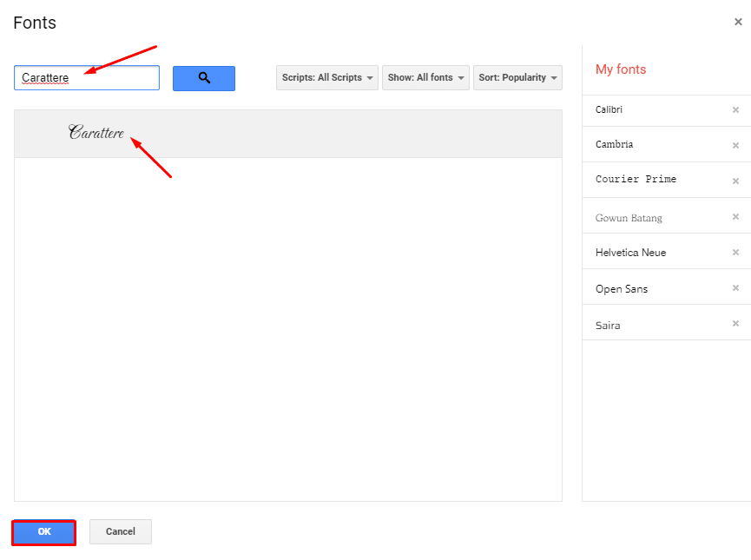Open the Sort: Popularity dropdown
Viewport: 751px width, 560px height.
(x=517, y=77)
